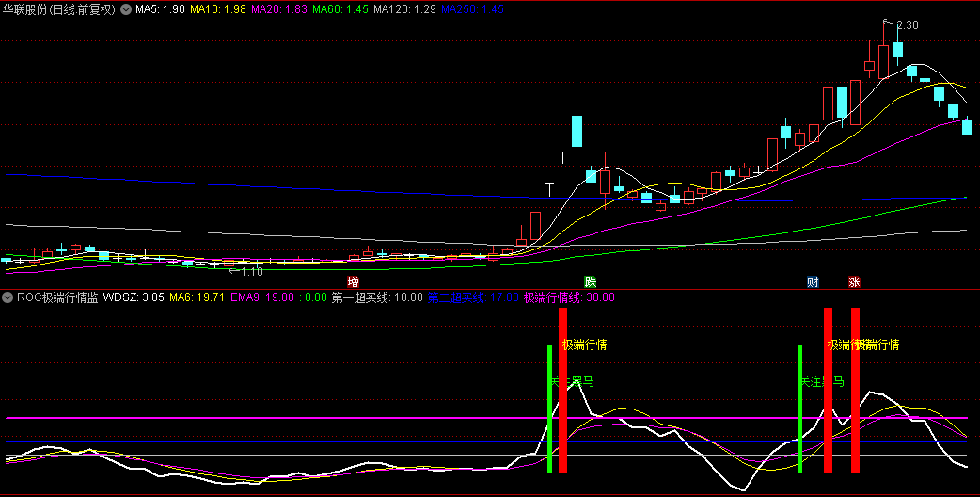Select the EMA9: 19.08 indicator value
The width and height of the screenshot is (980, 497).
(261, 297)
